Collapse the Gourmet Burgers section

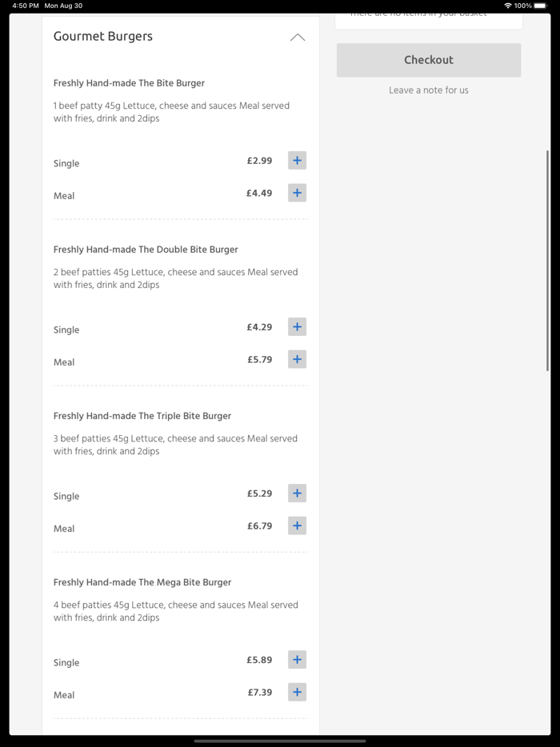(298, 38)
